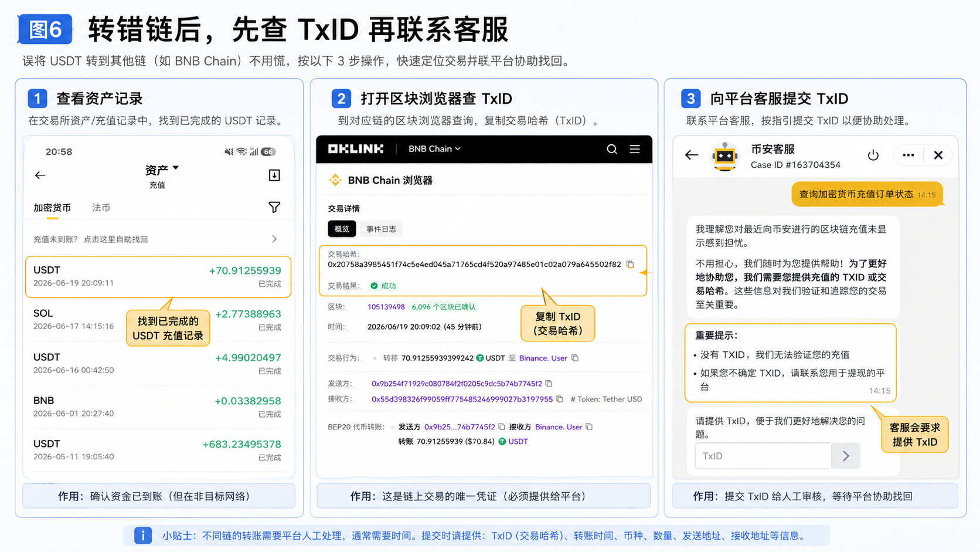The image size is (980, 552).
Task: Open the USDT +683.23495378 record
Action: [158, 450]
